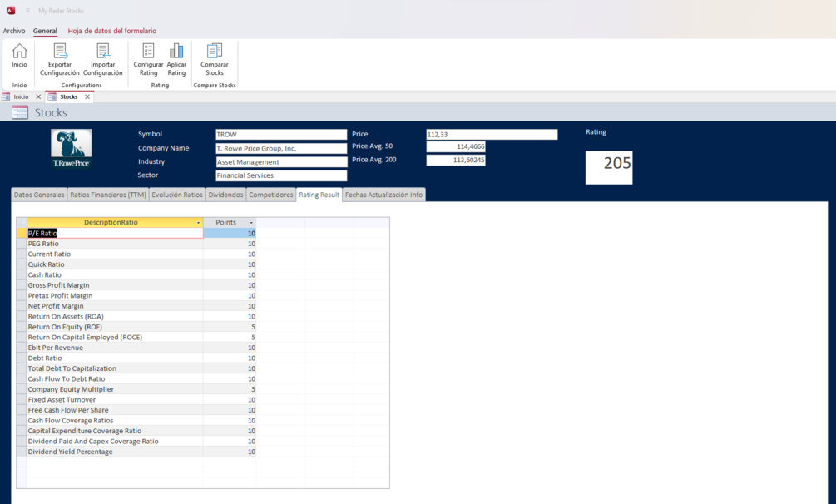Screen dimensions: 836x504
Task: Open the DescriptionRatio column filter dropdown
Action: 198,223
